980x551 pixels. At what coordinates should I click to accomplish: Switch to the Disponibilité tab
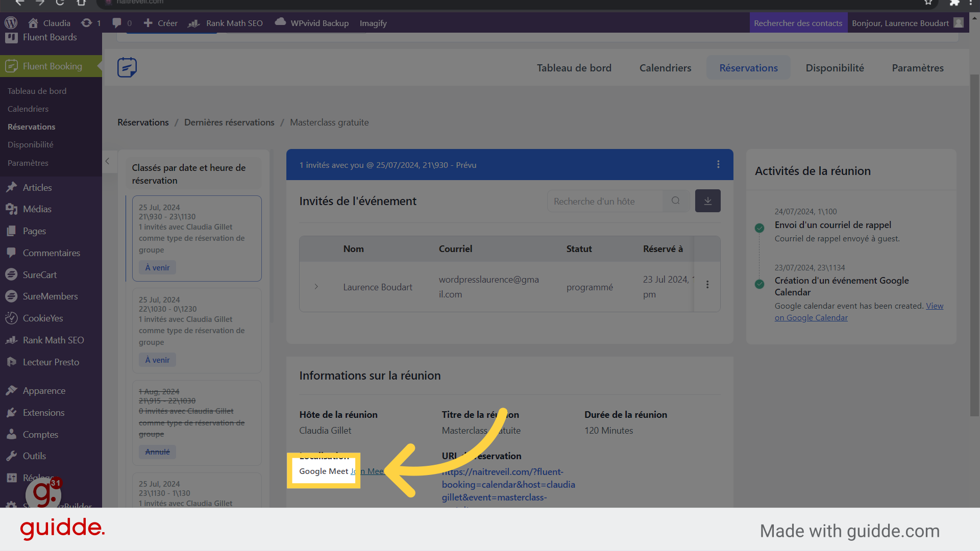point(835,68)
